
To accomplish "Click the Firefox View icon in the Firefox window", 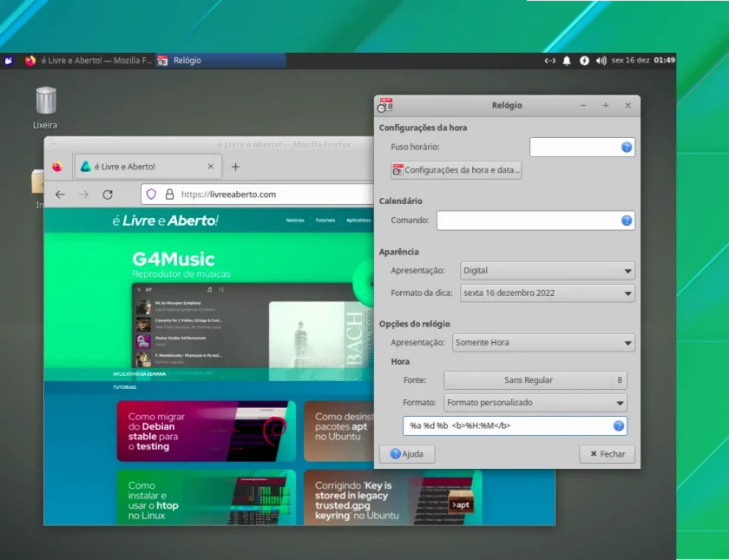I will 57,167.
